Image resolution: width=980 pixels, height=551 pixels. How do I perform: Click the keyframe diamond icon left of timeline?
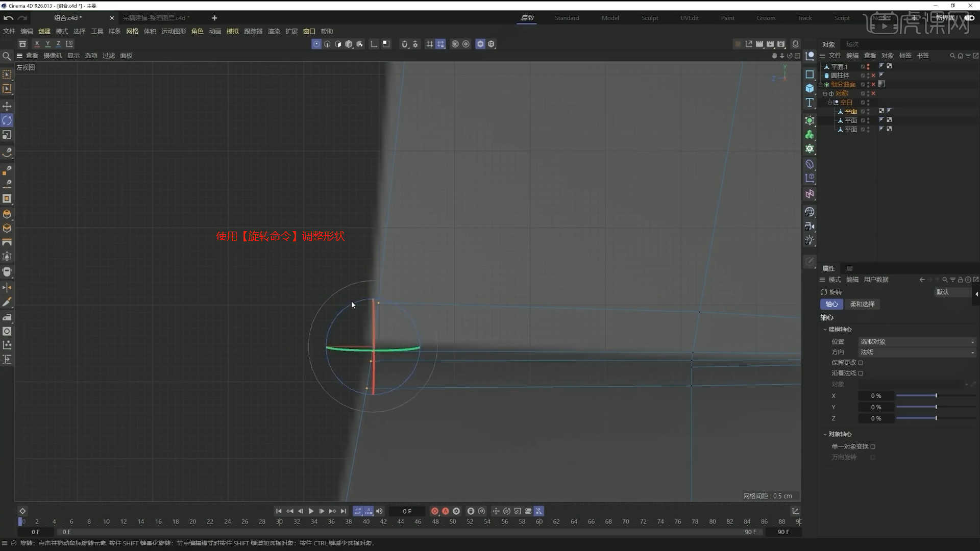click(x=22, y=511)
